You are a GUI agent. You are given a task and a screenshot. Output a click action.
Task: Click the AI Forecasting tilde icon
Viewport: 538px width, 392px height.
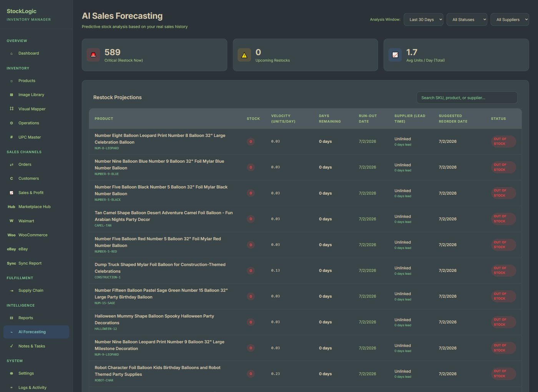click(x=12, y=332)
